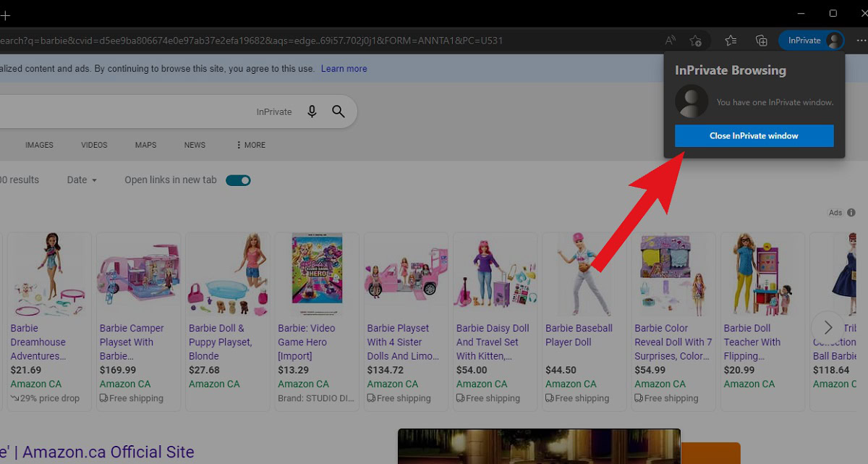Click the Read aloud icon in address bar
Screen dimensions: 868x464
click(x=671, y=41)
